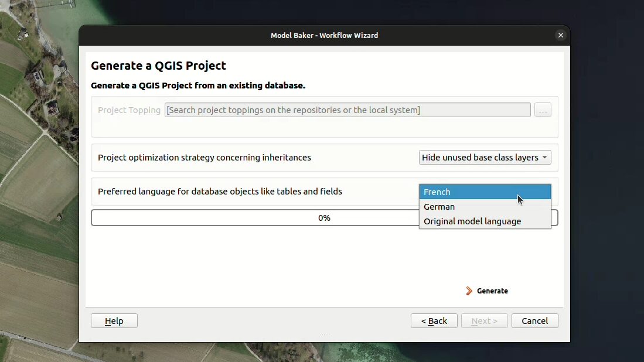Close the Workflow Wizard dialog
Image resolution: width=644 pixels, height=362 pixels.
pyautogui.click(x=560, y=35)
